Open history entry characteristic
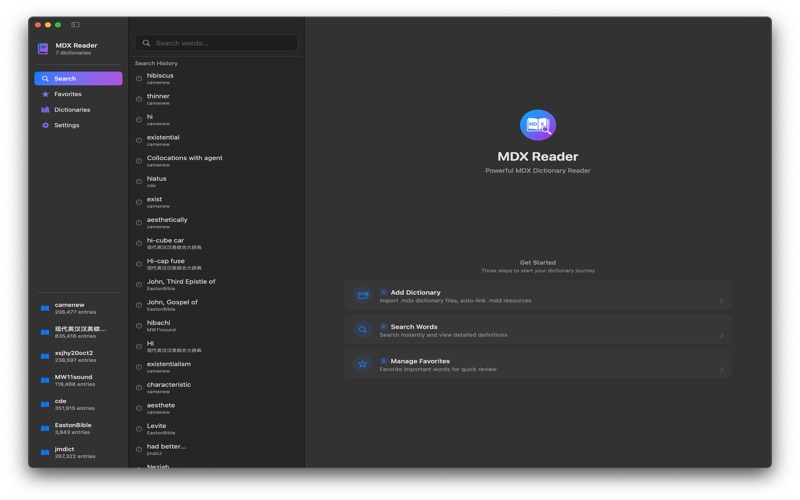 [216, 388]
